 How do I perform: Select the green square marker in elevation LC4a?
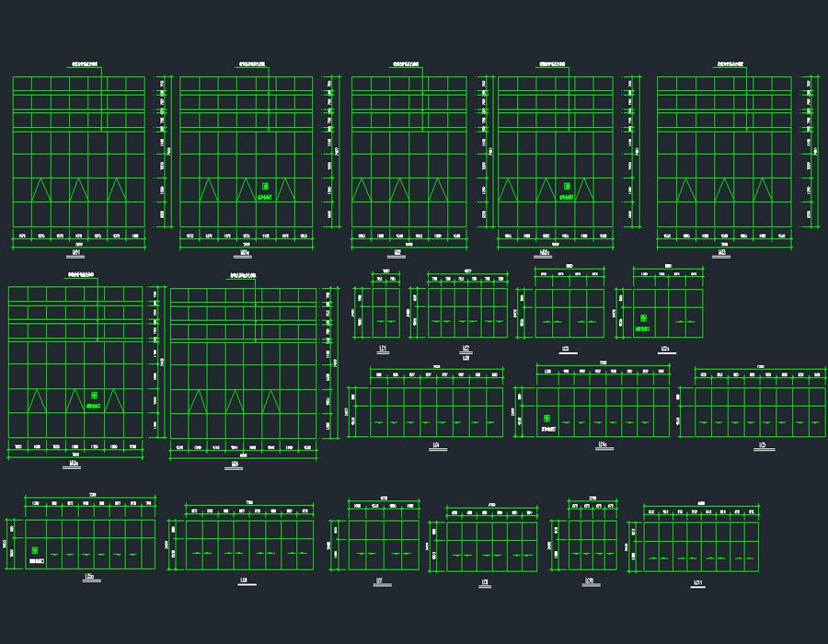click(546, 418)
